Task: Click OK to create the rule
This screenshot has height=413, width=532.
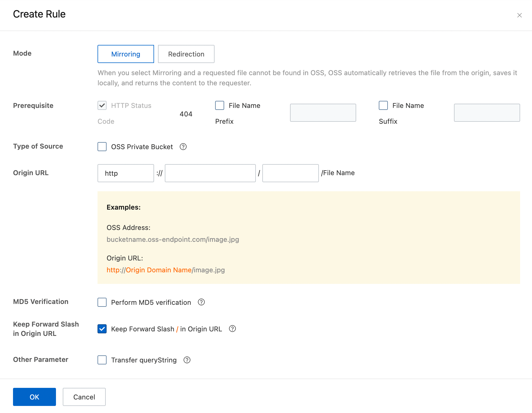Action: tap(34, 397)
